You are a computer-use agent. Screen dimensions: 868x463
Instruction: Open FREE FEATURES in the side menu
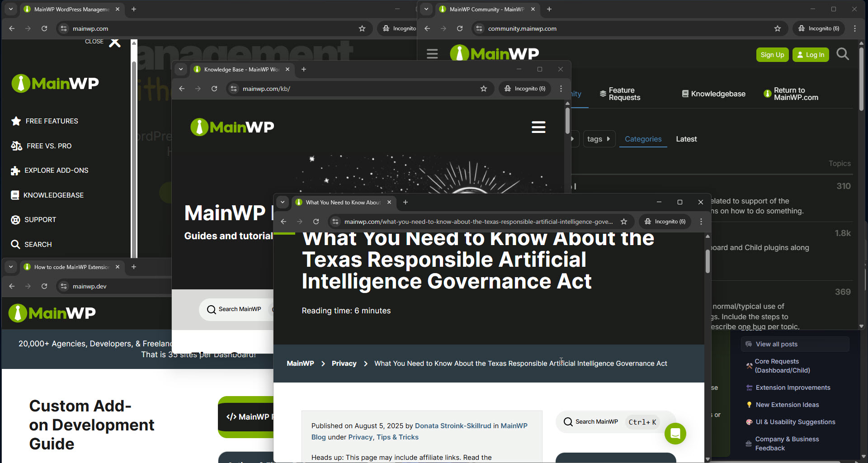click(52, 121)
